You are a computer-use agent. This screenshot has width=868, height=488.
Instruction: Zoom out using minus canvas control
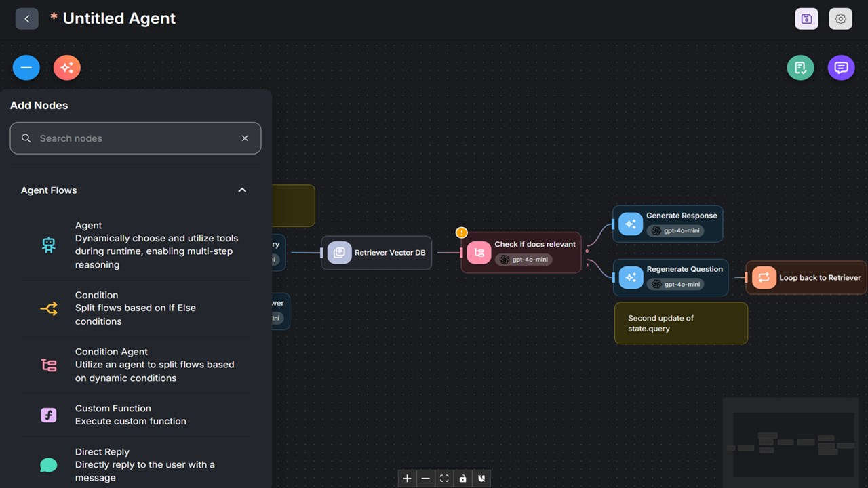[425, 479]
